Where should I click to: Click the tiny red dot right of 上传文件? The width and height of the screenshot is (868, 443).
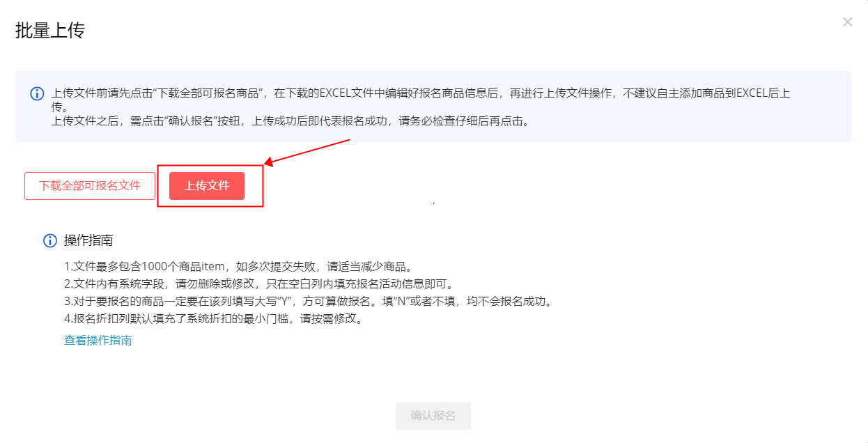point(434,203)
